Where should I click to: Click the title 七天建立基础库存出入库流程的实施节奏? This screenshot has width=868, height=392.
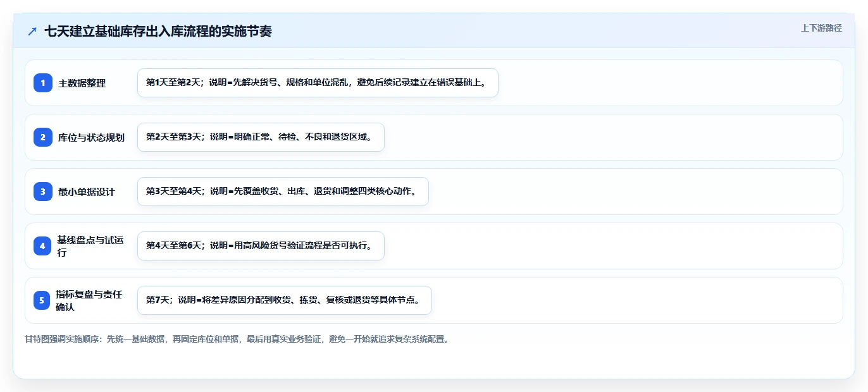click(158, 31)
